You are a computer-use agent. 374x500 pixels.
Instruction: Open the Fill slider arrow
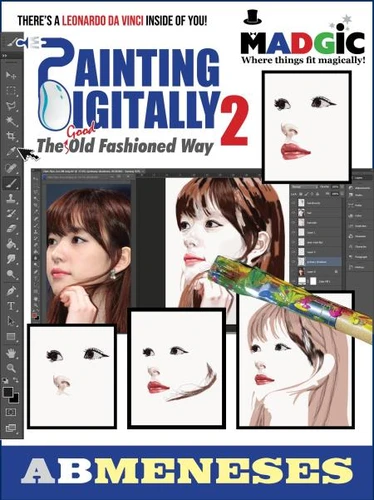click(x=342, y=194)
